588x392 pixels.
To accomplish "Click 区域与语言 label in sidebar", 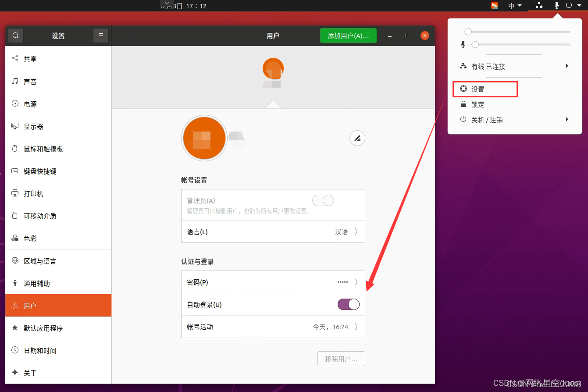I will pos(40,261).
